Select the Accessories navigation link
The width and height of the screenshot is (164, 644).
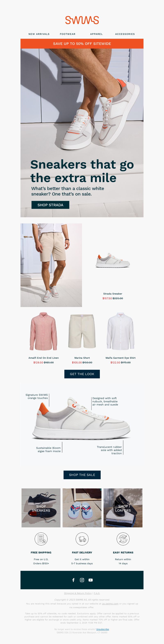tap(125, 34)
